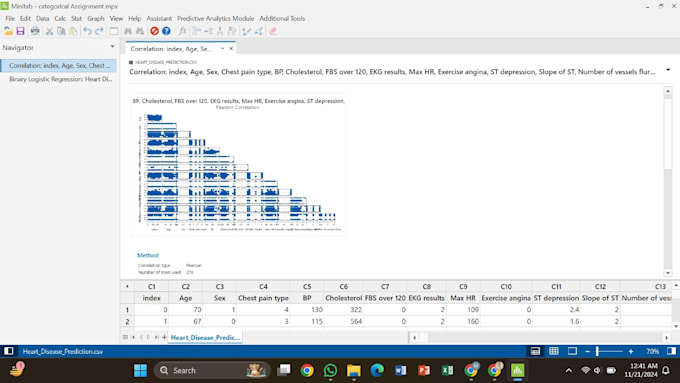Open Help with the blue question icon
680x383 pixels.
coord(166,31)
